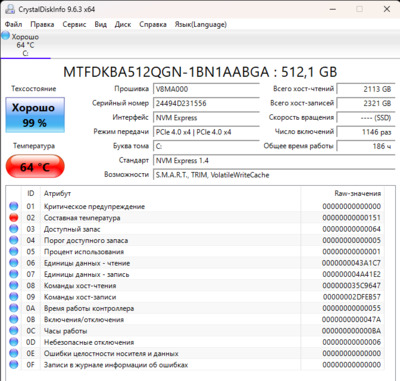Click the blue status icon for Критическое предупреждение
The width and height of the screenshot is (400, 381).
click(14, 206)
